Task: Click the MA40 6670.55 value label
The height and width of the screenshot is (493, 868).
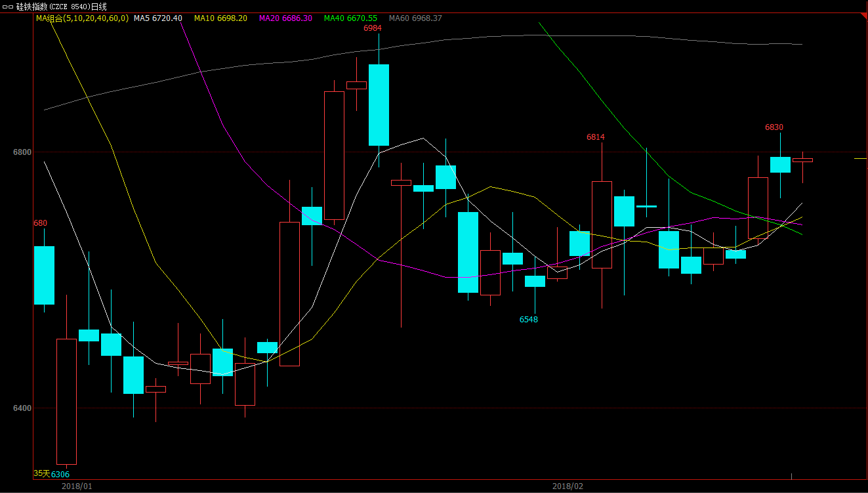Action: 350,18
